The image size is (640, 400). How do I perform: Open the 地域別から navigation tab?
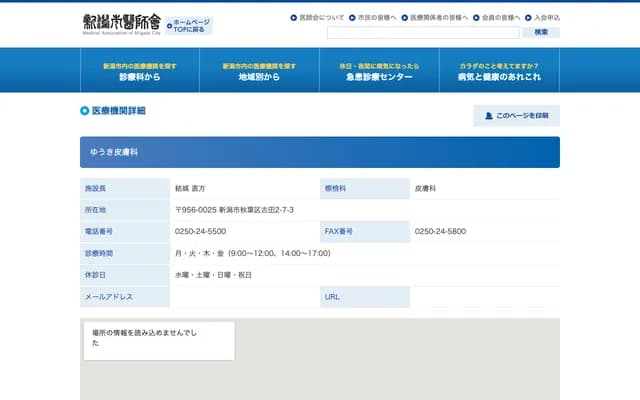[x=259, y=70]
